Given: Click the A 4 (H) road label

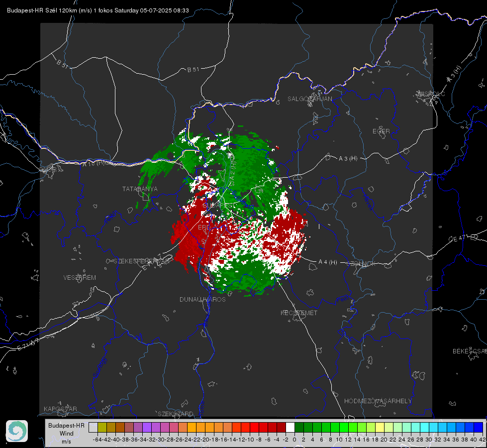Looking at the screenshot, I should [328, 262].
